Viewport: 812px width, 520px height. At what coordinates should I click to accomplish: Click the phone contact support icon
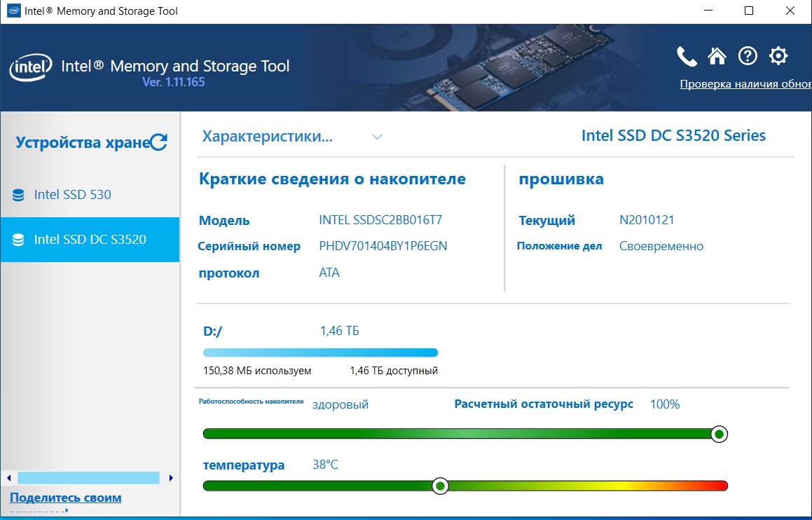tap(687, 57)
